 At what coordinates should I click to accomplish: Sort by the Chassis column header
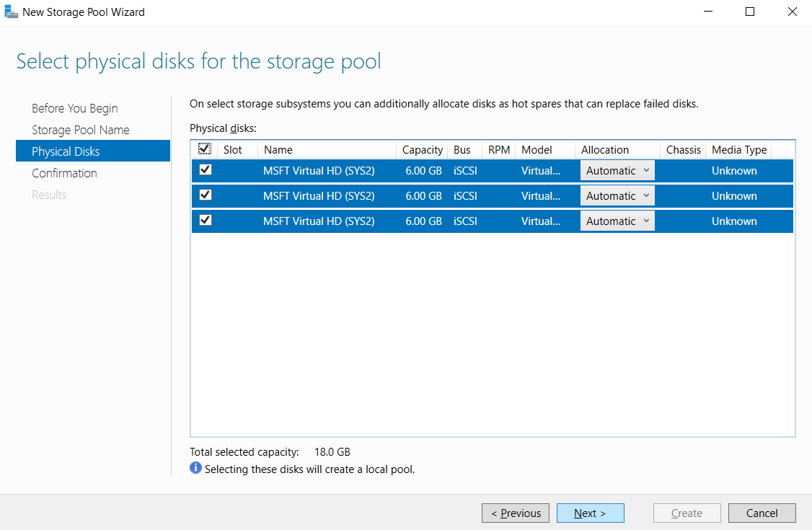click(x=683, y=149)
